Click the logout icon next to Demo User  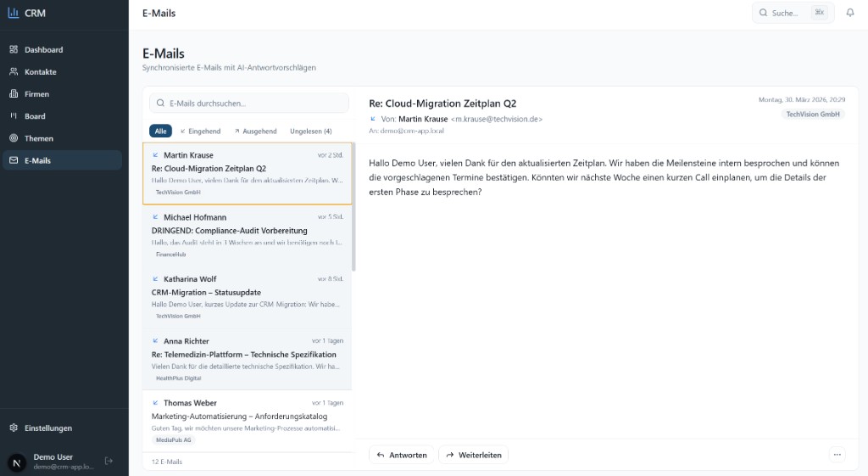[108, 461]
